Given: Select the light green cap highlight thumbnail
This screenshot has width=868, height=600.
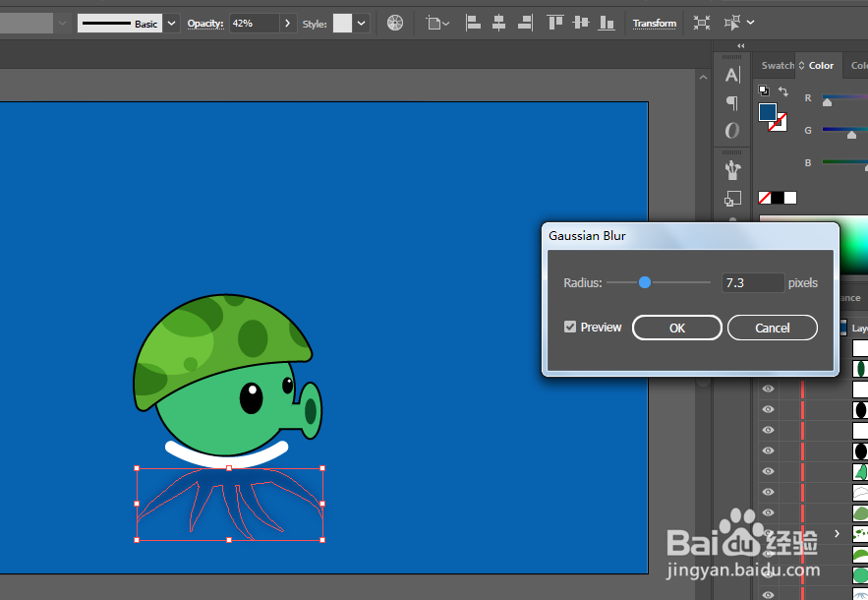Looking at the screenshot, I should 860,554.
